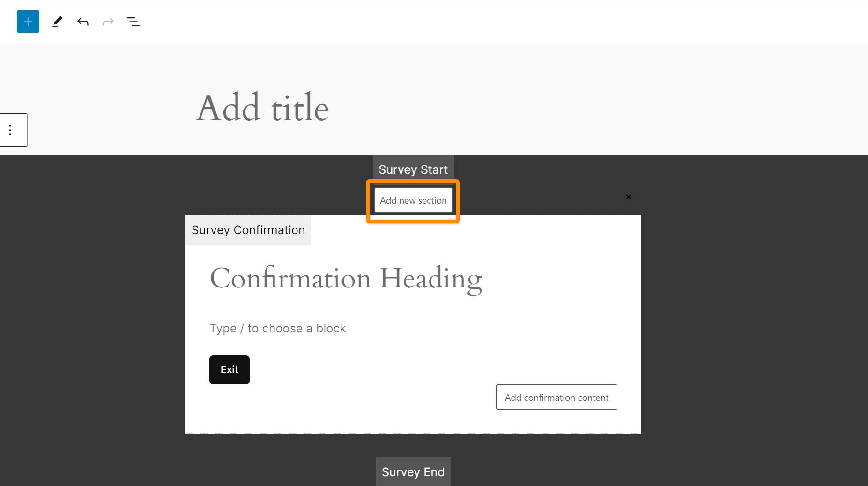
Task: Open the three-dot block options menu
Action: (10, 130)
